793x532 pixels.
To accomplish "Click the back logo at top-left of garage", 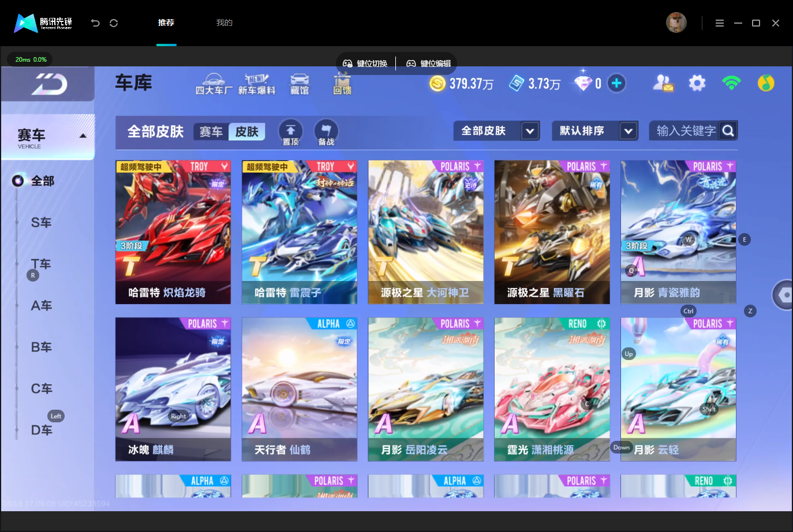I will pos(48,85).
